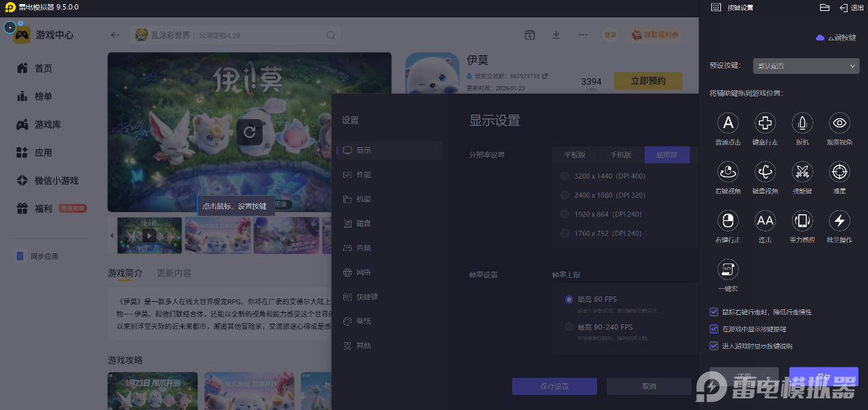Screen dimensions: 868x410
Task: Select the 技能键 crossed-swords tool
Action: pyautogui.click(x=802, y=172)
